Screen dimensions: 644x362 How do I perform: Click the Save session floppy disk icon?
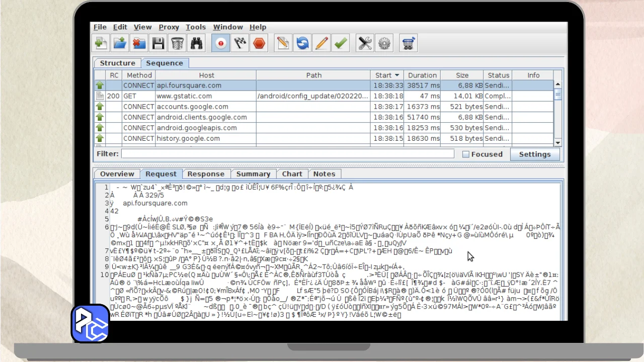click(158, 44)
